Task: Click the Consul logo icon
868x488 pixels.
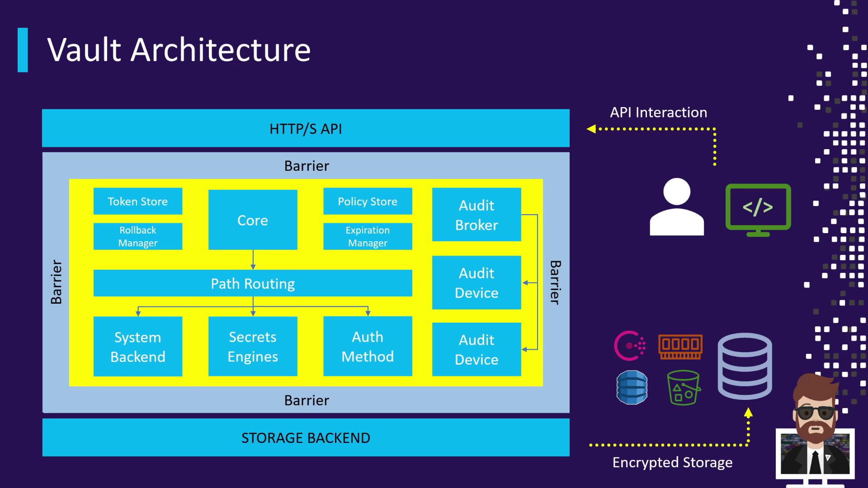Action: click(x=629, y=346)
